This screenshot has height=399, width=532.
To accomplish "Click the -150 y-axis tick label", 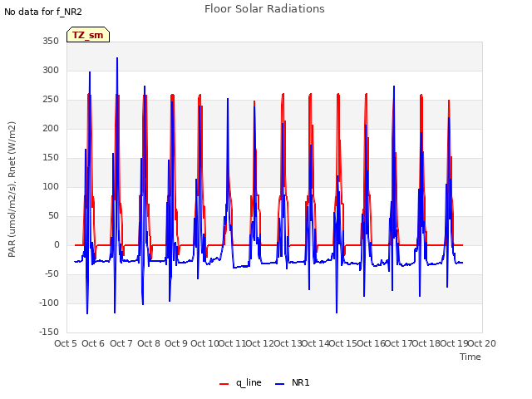I will pyautogui.click(x=49, y=332).
